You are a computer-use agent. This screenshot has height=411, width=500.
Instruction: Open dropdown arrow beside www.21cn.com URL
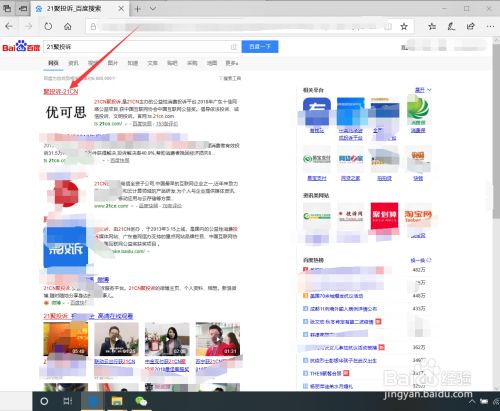(x=132, y=206)
